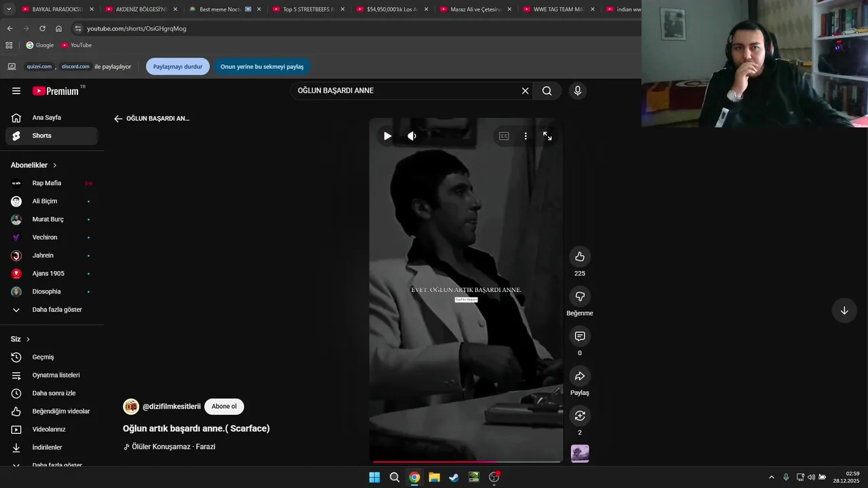Viewport: 868px width, 488px height.
Task: Enter fullscreen for the Short
Action: (x=547, y=136)
